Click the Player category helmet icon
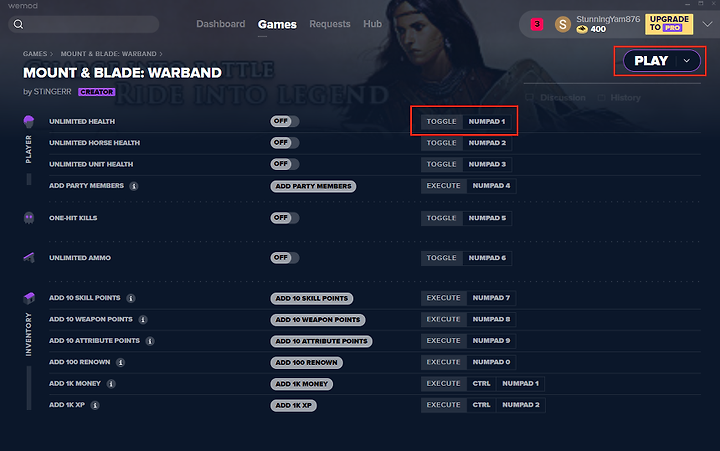The width and height of the screenshot is (720, 451). pos(28,122)
